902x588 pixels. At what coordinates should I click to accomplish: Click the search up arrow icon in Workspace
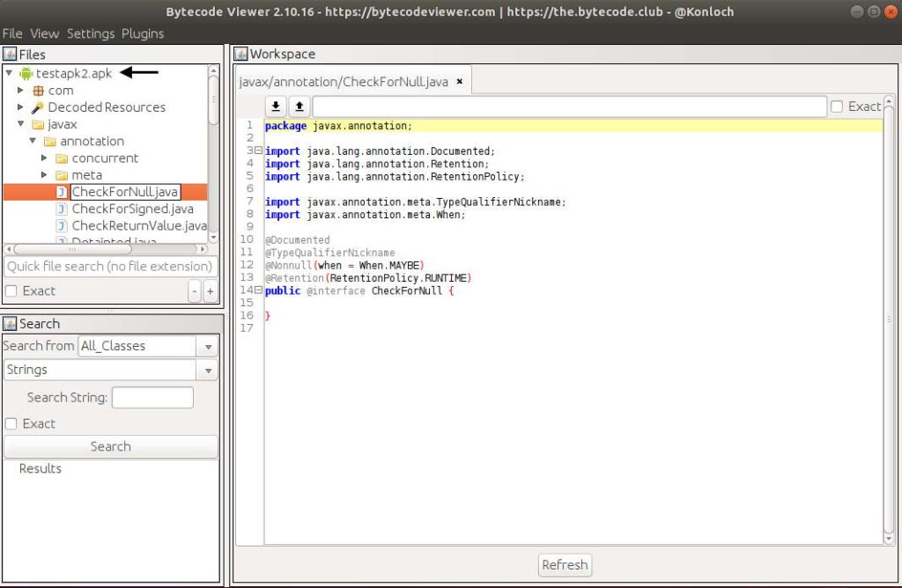(299, 107)
